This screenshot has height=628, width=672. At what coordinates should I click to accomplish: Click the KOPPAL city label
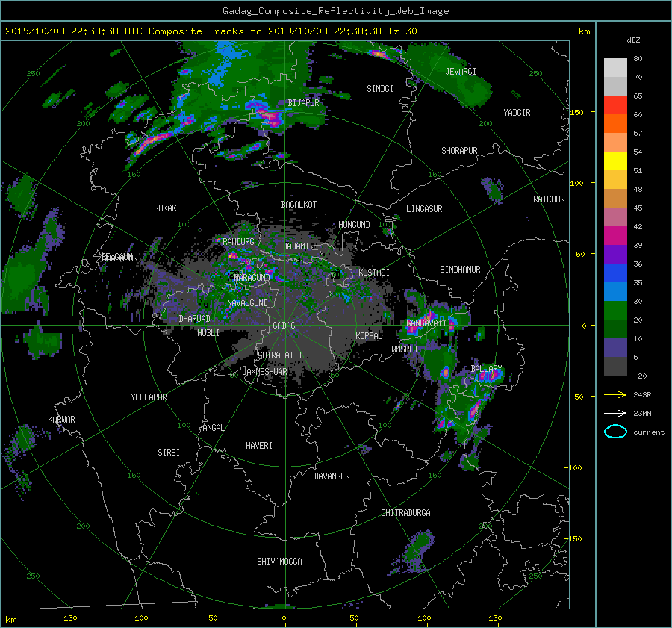[369, 336]
